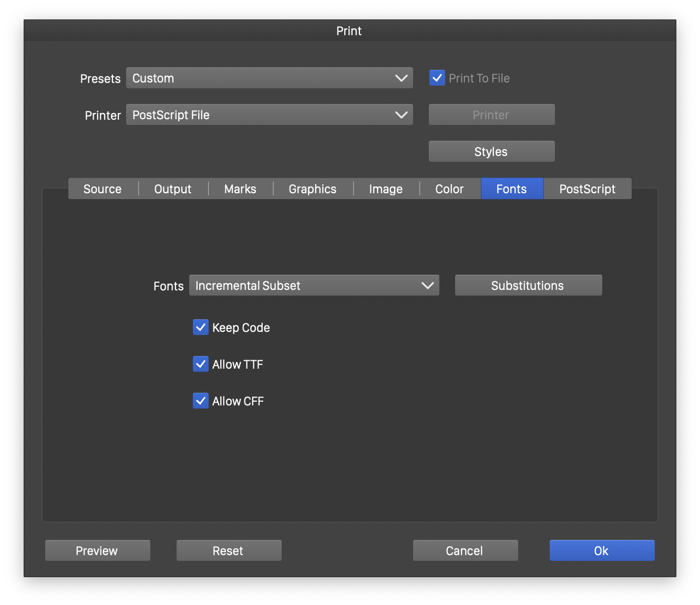Reset the print settings

click(x=229, y=551)
